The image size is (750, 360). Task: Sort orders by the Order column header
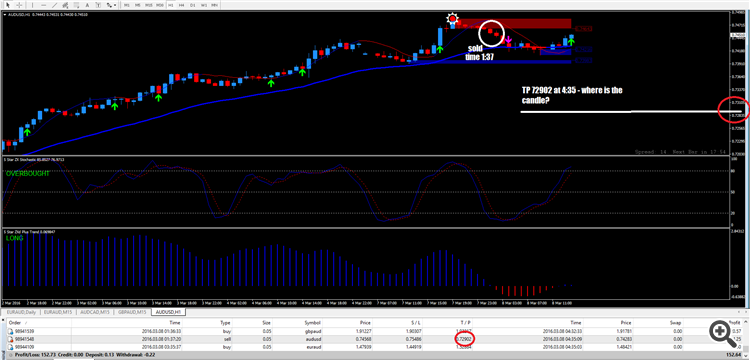[x=14, y=323]
